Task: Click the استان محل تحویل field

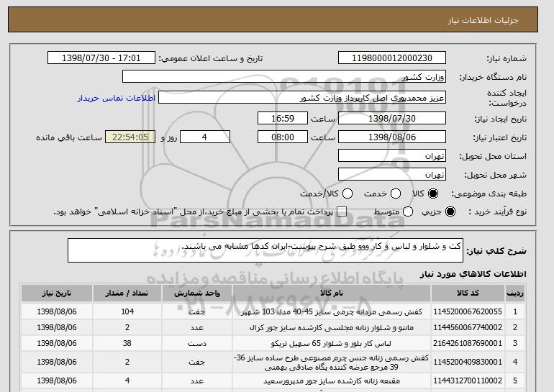Action: tap(392, 156)
